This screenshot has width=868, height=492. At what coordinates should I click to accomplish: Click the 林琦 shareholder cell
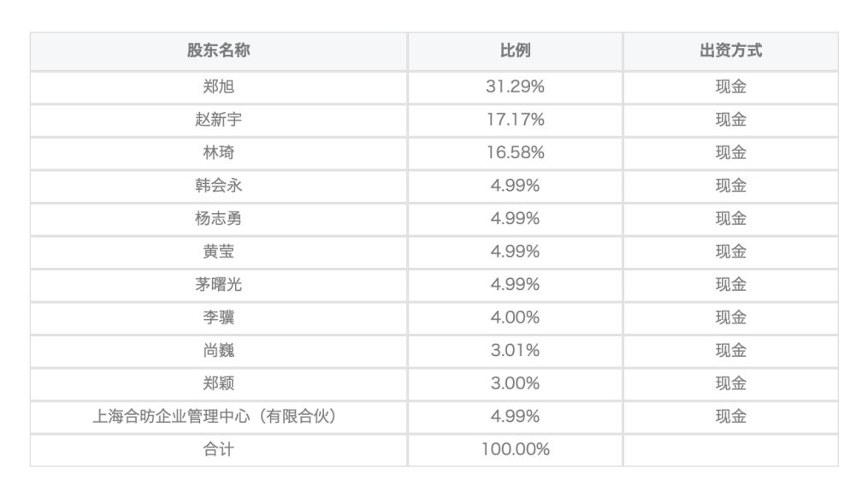pyautogui.click(x=218, y=153)
